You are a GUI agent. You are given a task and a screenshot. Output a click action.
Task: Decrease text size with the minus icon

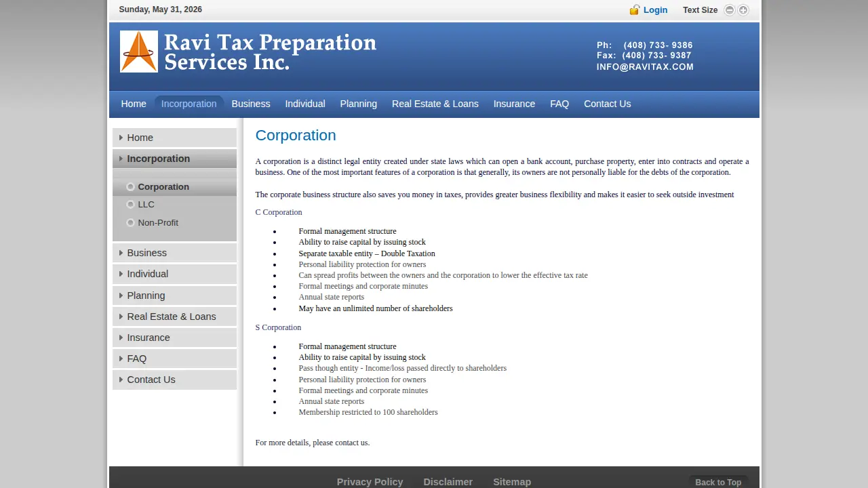pyautogui.click(x=730, y=10)
